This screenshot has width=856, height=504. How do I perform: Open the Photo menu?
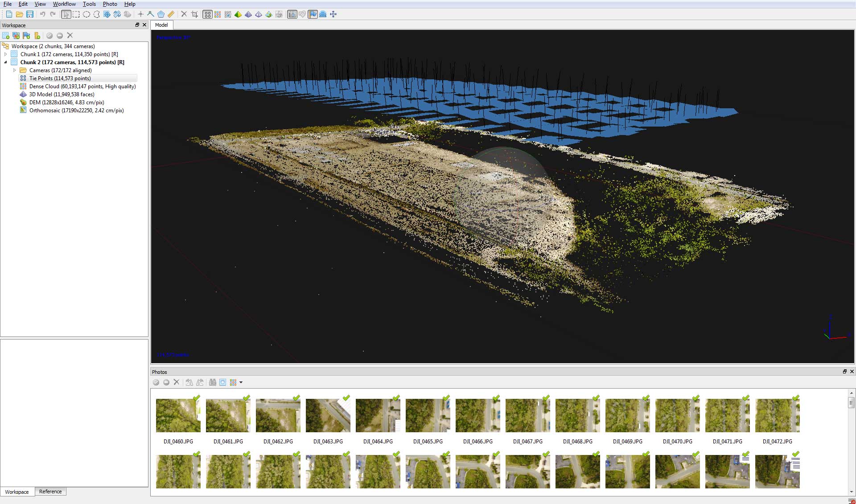pos(110,4)
